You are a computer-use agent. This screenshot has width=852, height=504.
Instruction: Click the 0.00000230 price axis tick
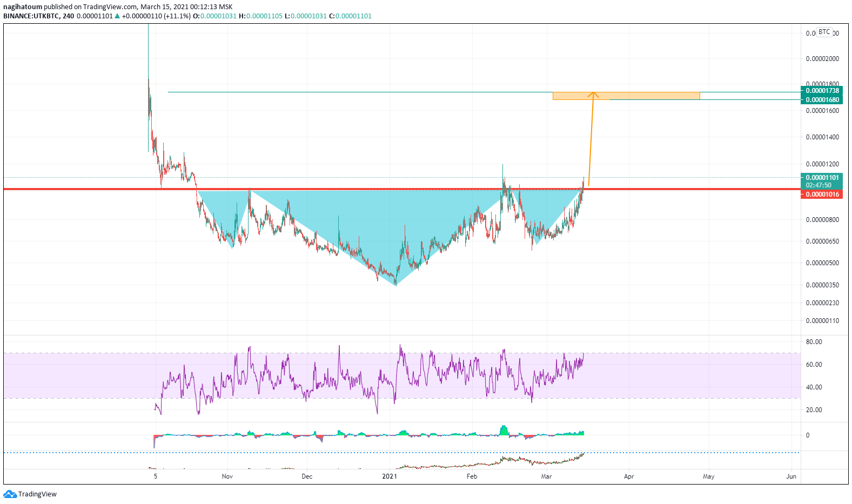822,303
